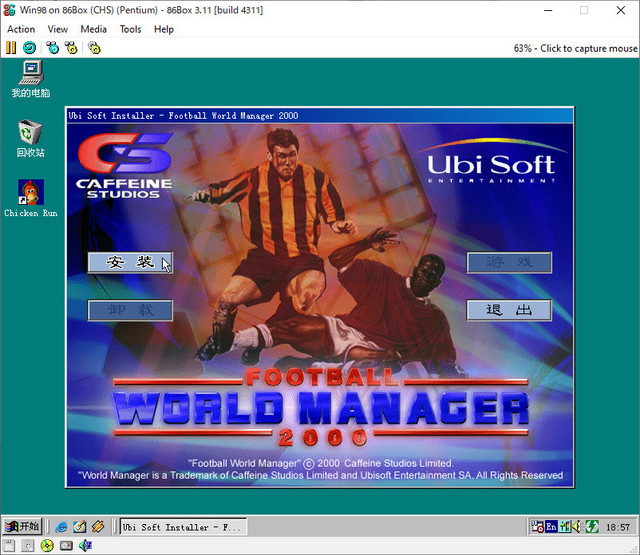Click the sound status bar icon
Image resolution: width=640 pixels, height=555 pixels.
coord(85,546)
